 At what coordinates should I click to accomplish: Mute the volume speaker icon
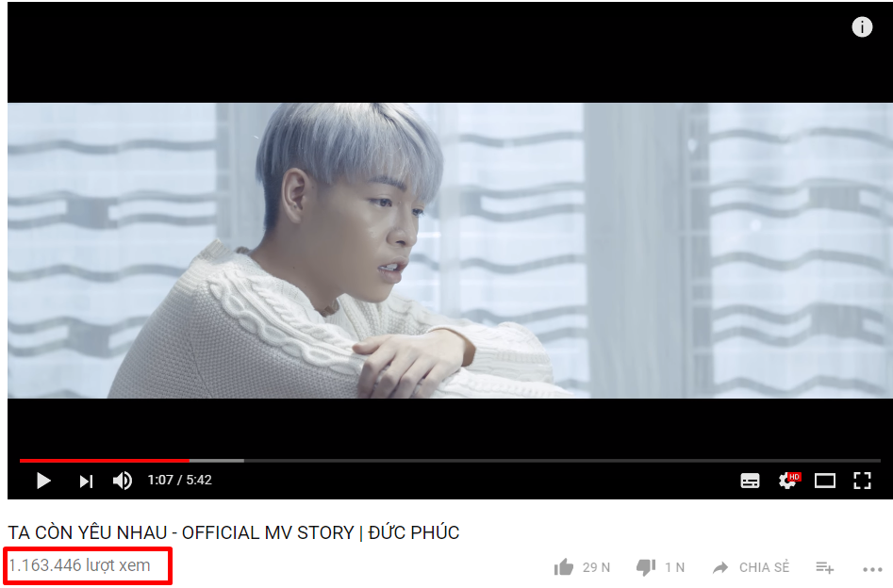(122, 481)
